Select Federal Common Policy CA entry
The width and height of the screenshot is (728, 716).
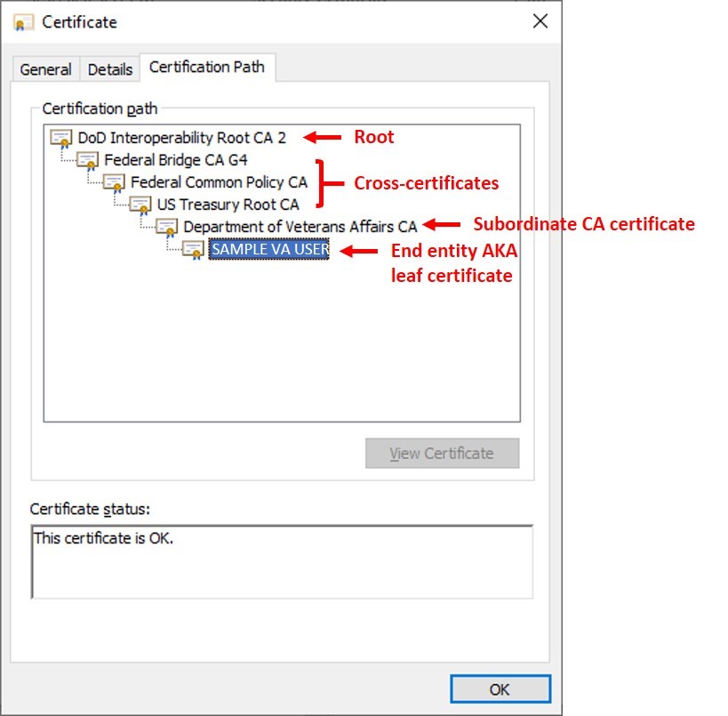tap(219, 182)
